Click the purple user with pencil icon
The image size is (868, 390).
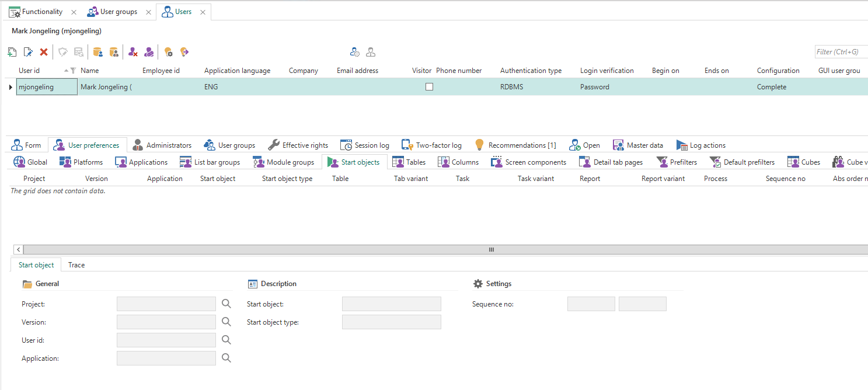pyautogui.click(x=149, y=52)
